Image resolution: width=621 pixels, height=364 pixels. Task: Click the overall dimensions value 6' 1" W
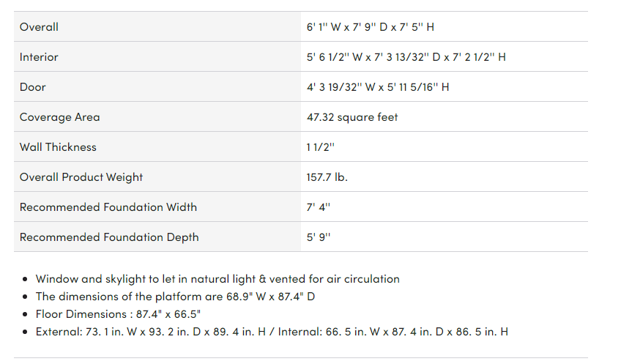click(371, 27)
